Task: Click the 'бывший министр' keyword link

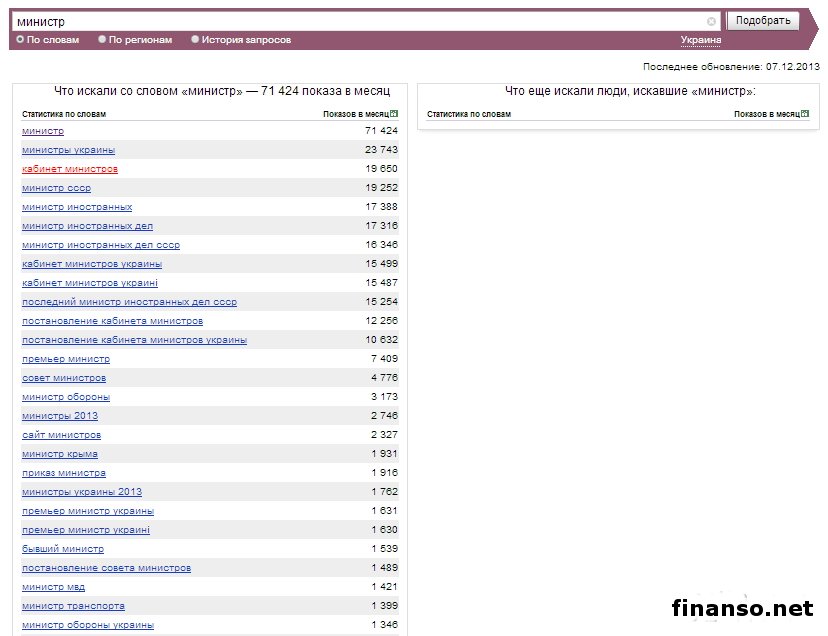Action: pyautogui.click(x=63, y=549)
